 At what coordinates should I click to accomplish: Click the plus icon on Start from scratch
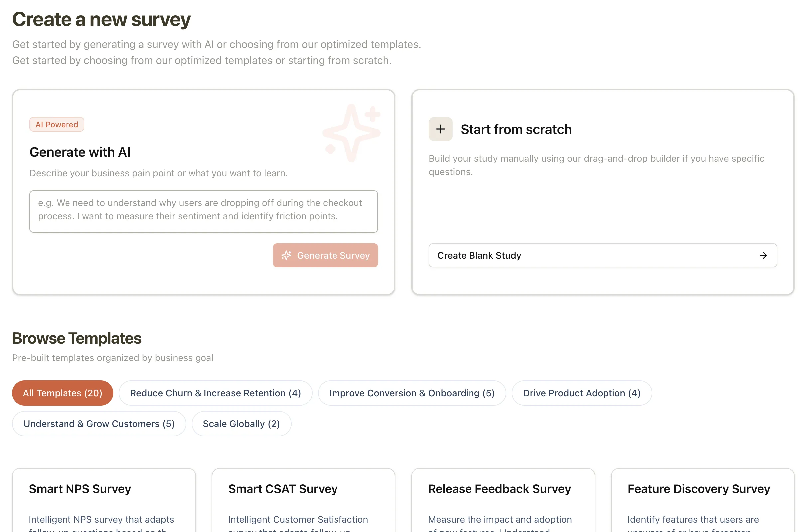[x=440, y=129]
